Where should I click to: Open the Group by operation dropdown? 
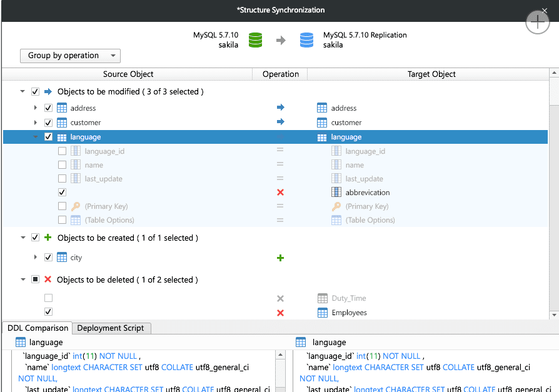tap(70, 56)
